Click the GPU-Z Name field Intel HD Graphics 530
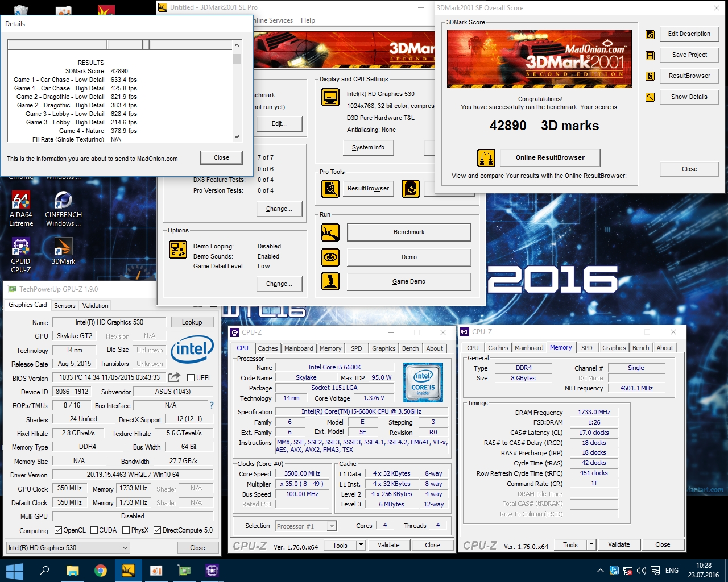Image resolution: width=728 pixels, height=582 pixels. pos(110,322)
